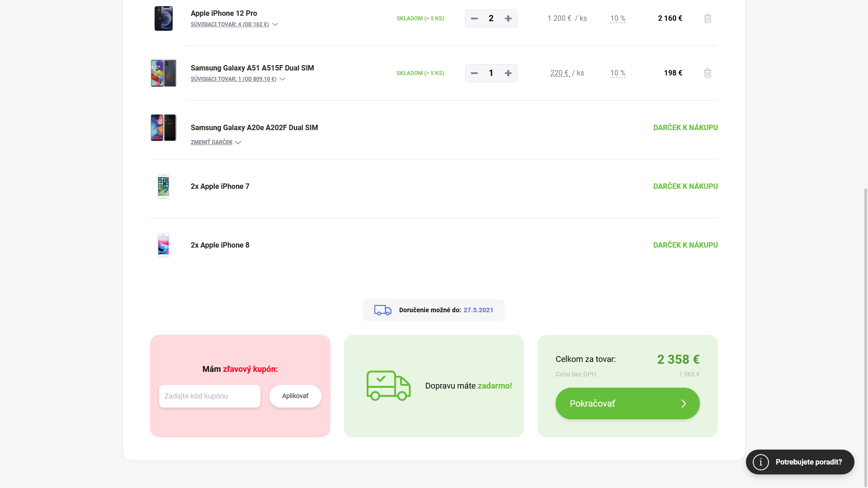868x488 pixels.
Task: Open Zmeniť darček dropdown
Action: click(x=216, y=142)
